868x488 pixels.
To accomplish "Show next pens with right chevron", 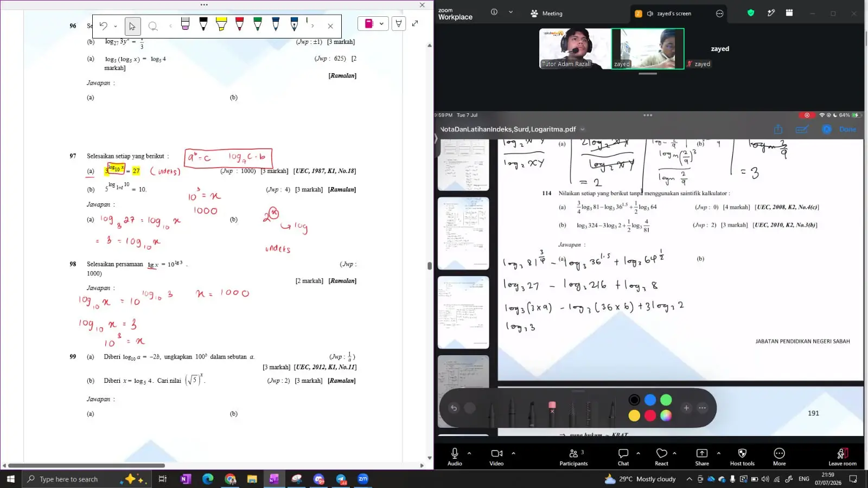I will (x=312, y=25).
